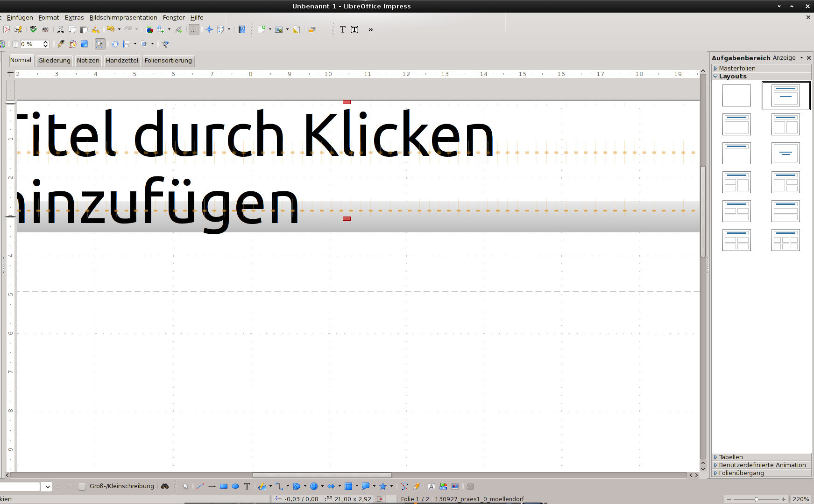
Task: Click the Callouts speech bubble icon
Action: (366, 486)
